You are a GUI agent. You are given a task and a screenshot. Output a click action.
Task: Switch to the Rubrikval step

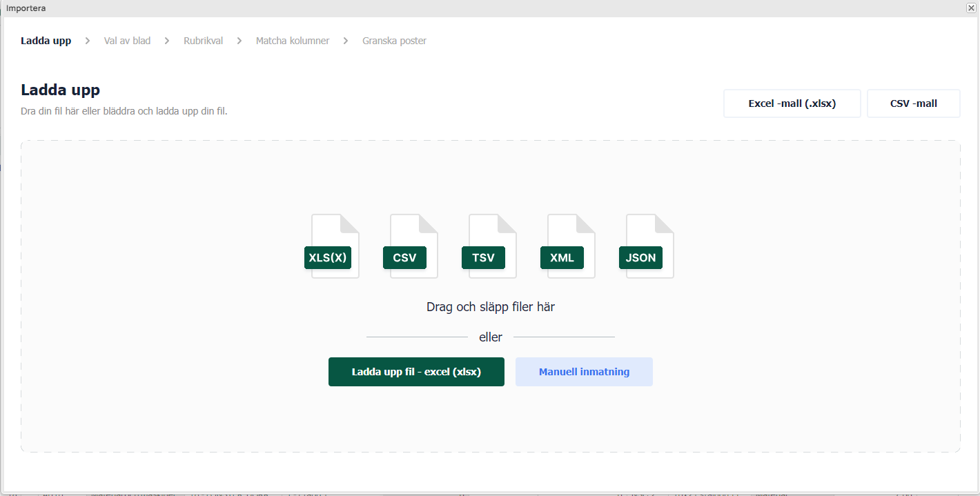tap(203, 41)
